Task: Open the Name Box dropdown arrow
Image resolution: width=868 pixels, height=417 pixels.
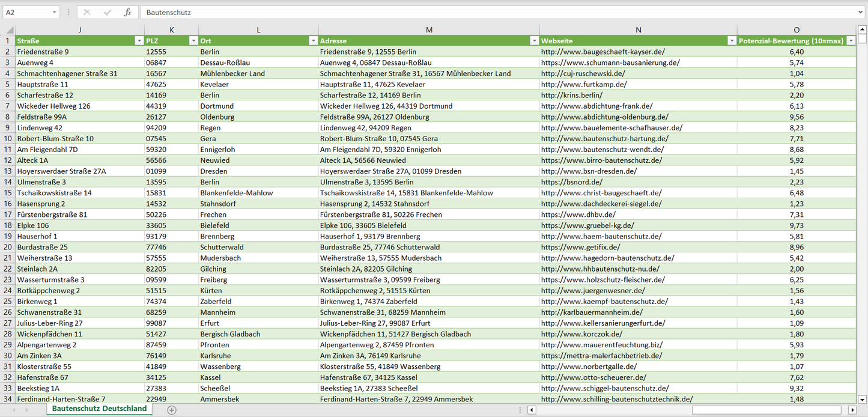Action: pyautogui.click(x=55, y=12)
